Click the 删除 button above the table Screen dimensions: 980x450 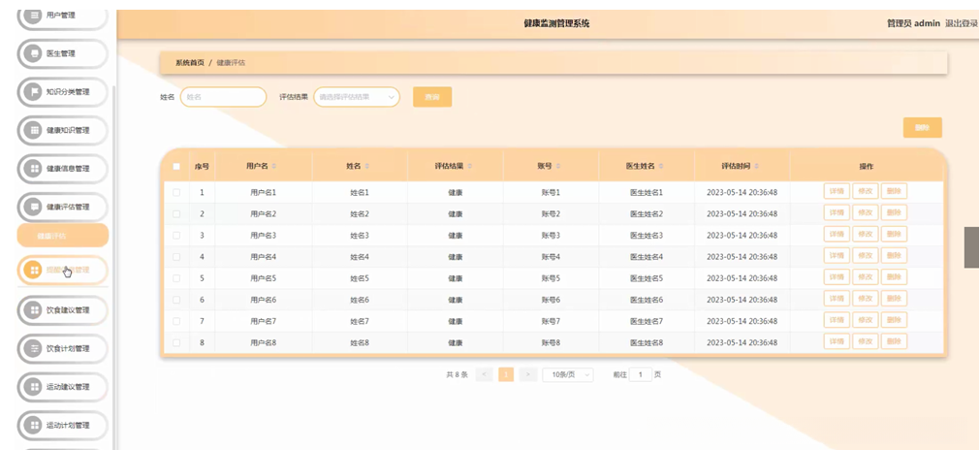922,127
